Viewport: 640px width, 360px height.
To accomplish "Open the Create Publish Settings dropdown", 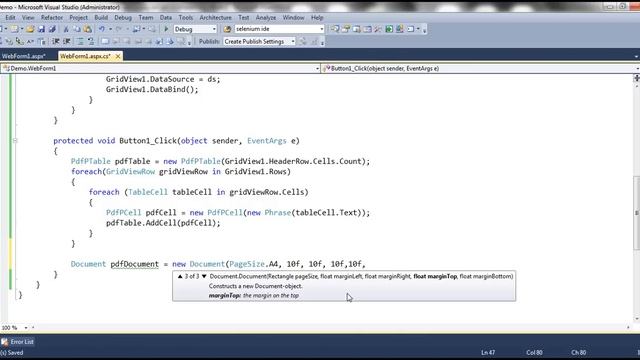I will (x=293, y=41).
